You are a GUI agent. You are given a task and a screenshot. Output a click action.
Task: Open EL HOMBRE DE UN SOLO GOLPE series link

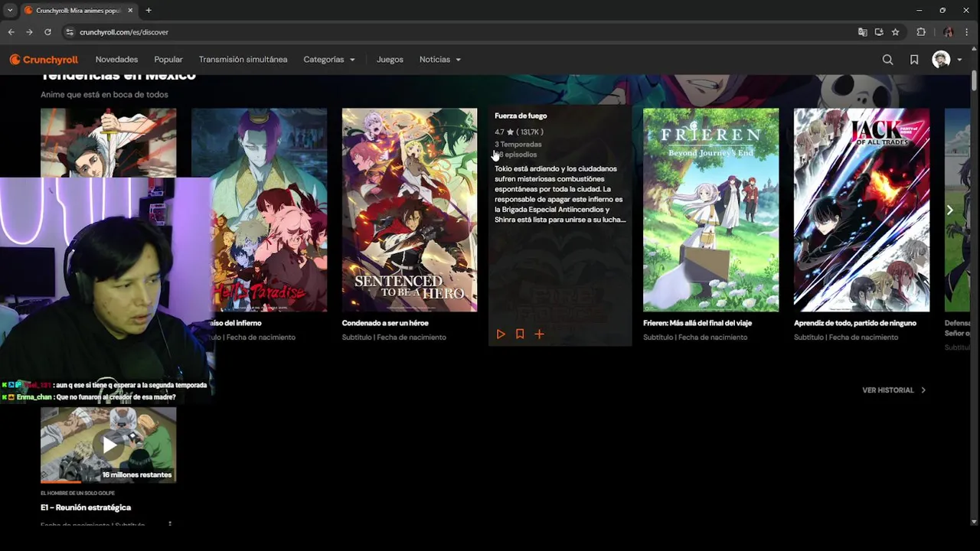coord(77,493)
